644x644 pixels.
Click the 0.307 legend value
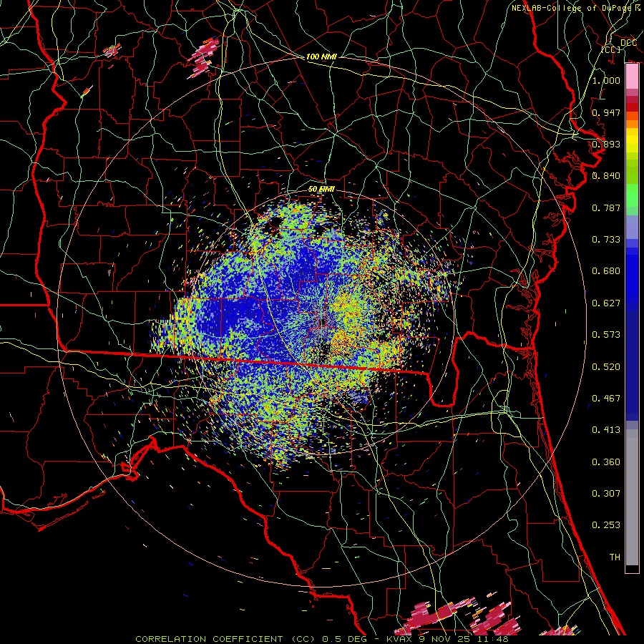coord(606,494)
